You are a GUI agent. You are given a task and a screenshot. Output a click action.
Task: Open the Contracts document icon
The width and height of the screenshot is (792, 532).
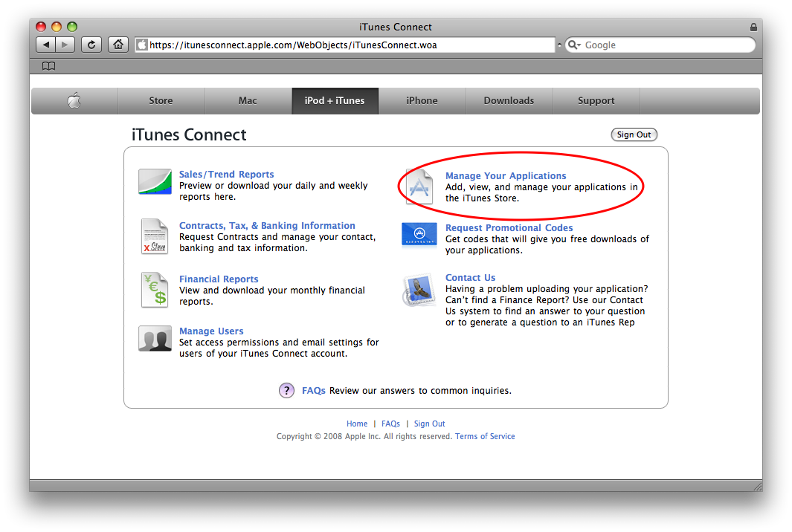pyautogui.click(x=155, y=236)
